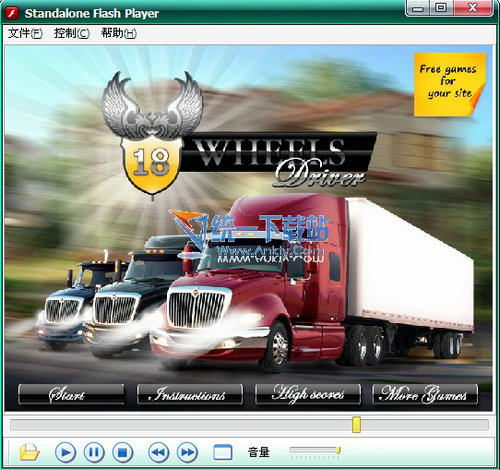Open the 控制(C) menu
This screenshot has height=470, width=500.
click(72, 33)
